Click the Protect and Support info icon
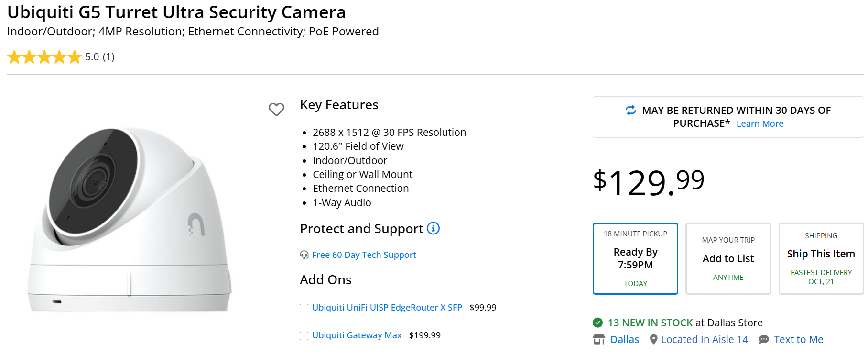 click(x=433, y=228)
